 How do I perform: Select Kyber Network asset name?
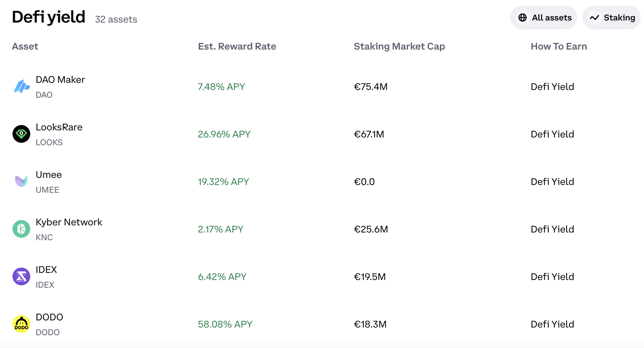pyautogui.click(x=69, y=222)
